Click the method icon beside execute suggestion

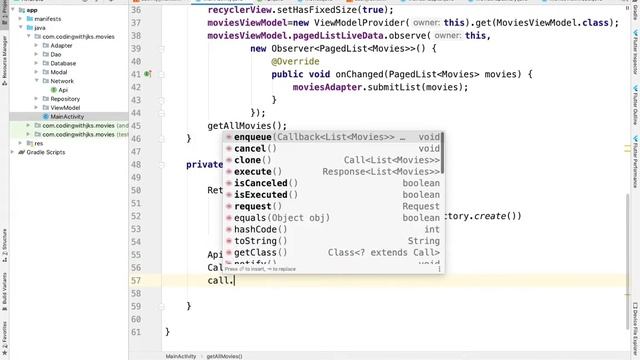click(229, 172)
